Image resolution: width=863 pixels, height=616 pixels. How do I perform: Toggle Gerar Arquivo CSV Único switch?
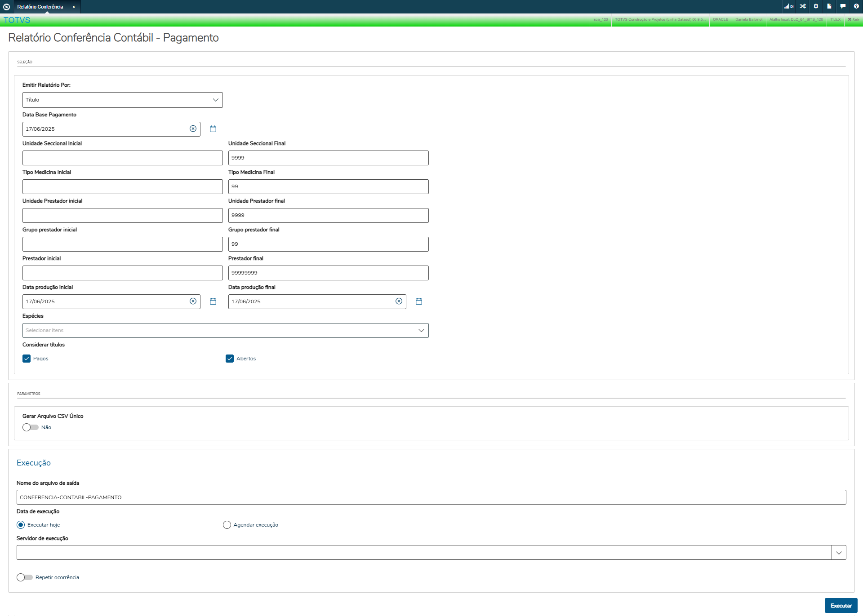click(x=31, y=427)
